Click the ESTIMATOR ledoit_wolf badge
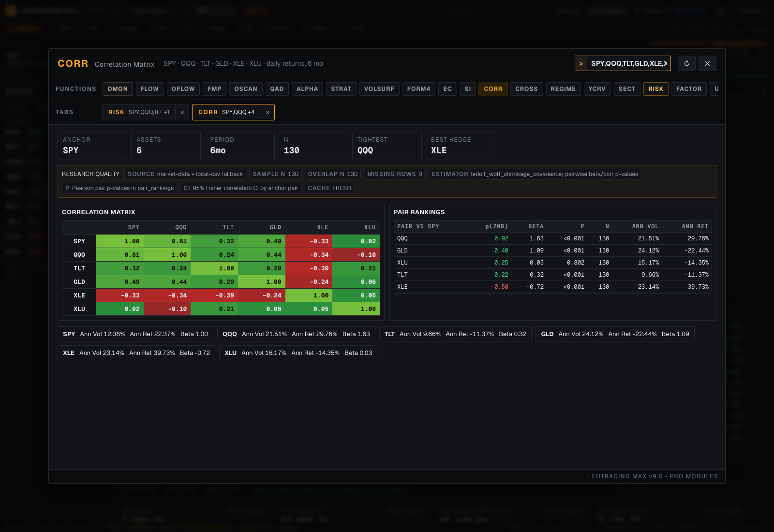The width and height of the screenshot is (774, 532). click(x=535, y=174)
